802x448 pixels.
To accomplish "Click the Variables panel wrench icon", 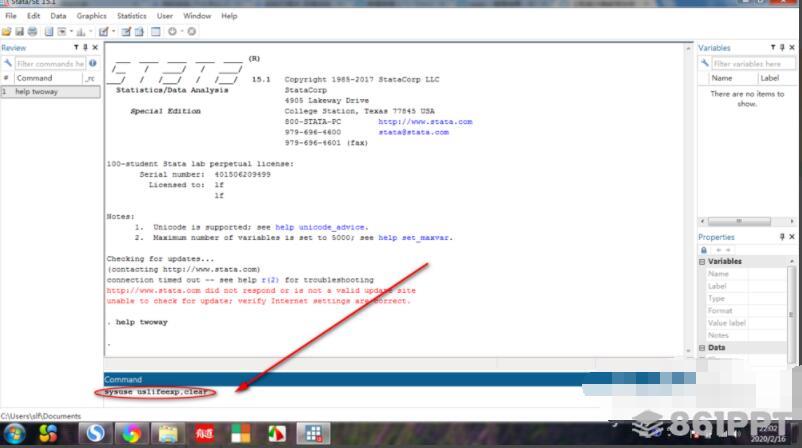I will [x=705, y=63].
